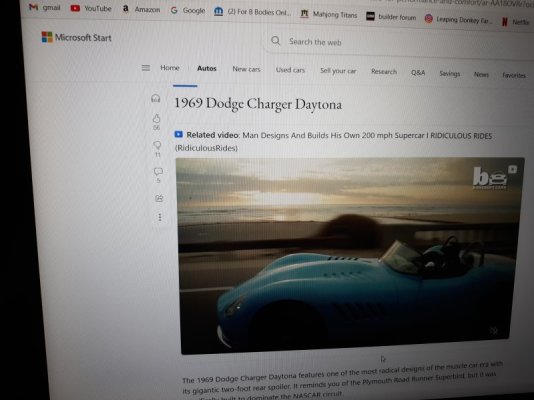534x400 pixels.
Task: Open the gmail bookmark
Action: click(45, 7)
